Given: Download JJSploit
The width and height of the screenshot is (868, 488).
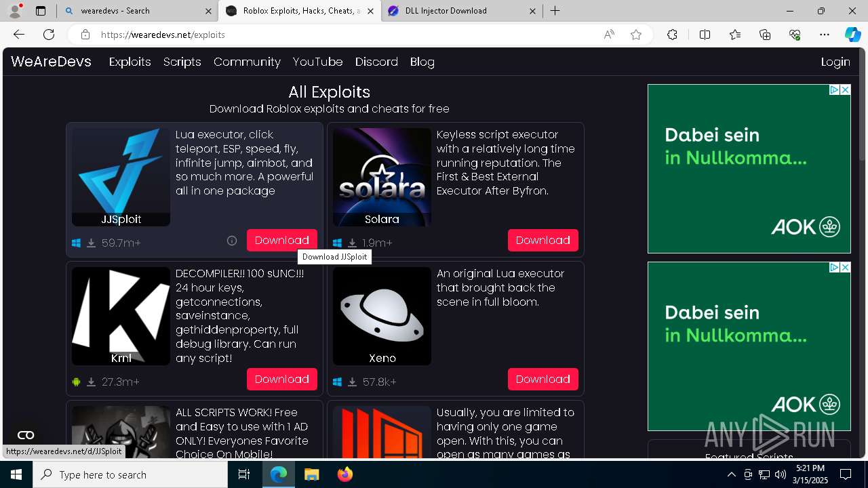Looking at the screenshot, I should [281, 241].
